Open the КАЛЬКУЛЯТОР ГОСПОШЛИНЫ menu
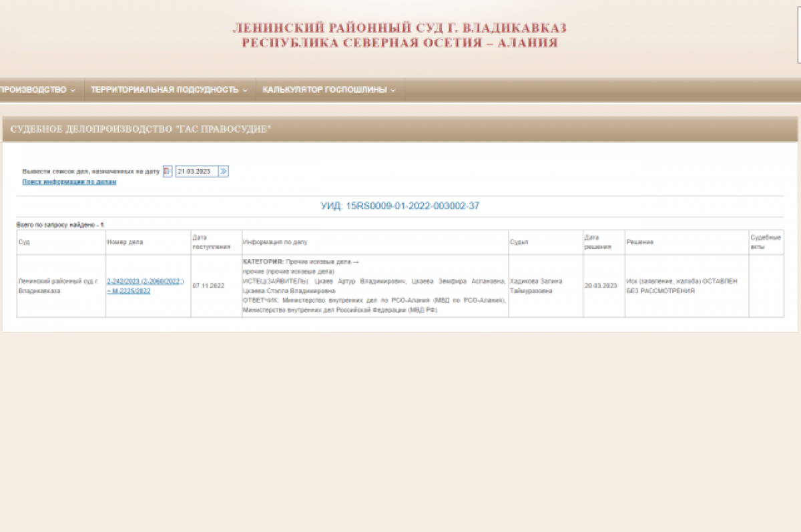Screen dimensions: 801x532 (x=326, y=89)
